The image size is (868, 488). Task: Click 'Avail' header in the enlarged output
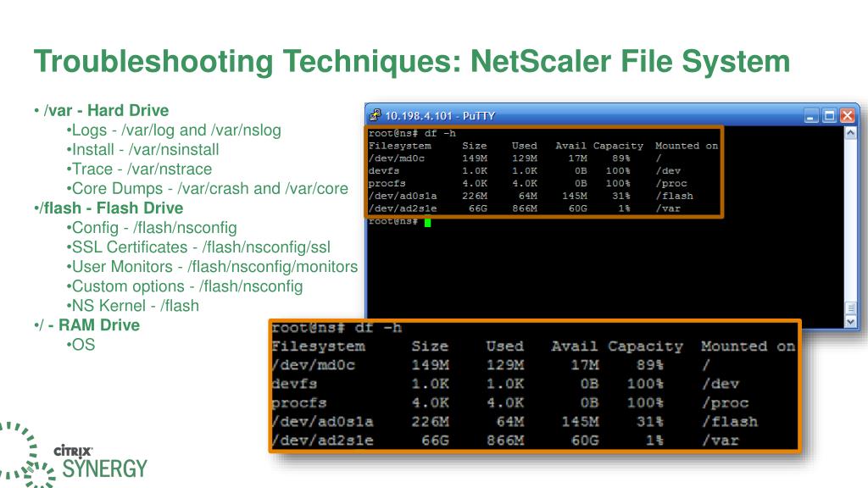(575, 347)
